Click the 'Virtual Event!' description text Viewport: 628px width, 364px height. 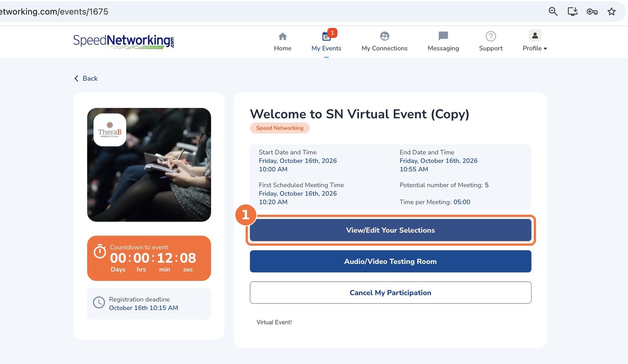[274, 322]
